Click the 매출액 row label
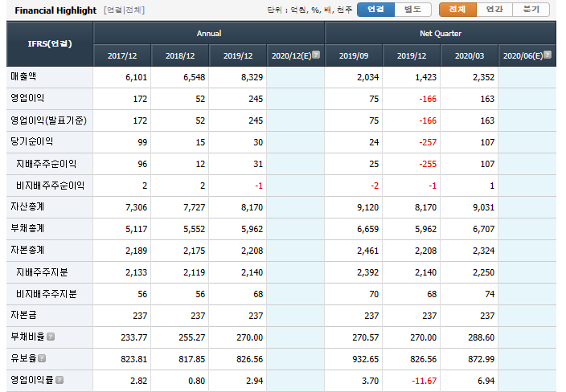The image size is (566, 392). click(x=23, y=76)
